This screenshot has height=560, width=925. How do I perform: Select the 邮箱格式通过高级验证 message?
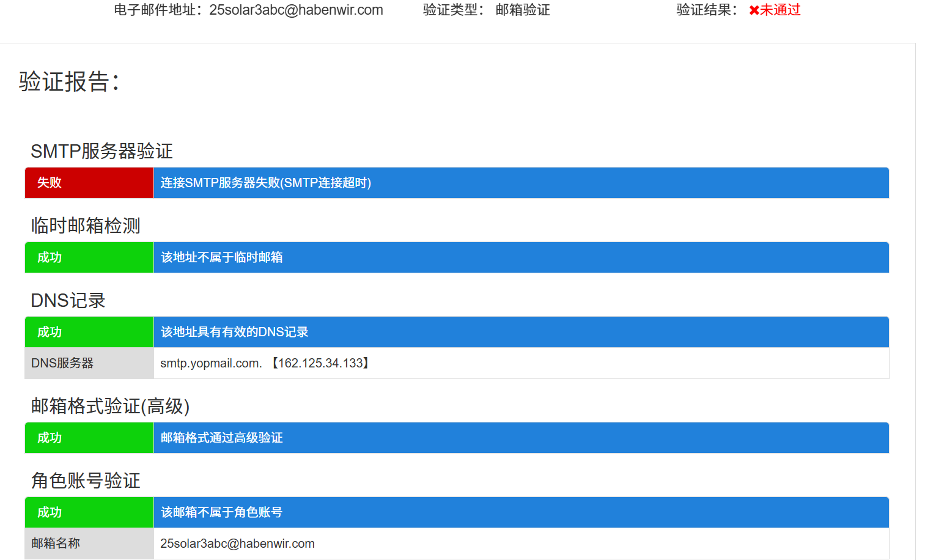221,438
